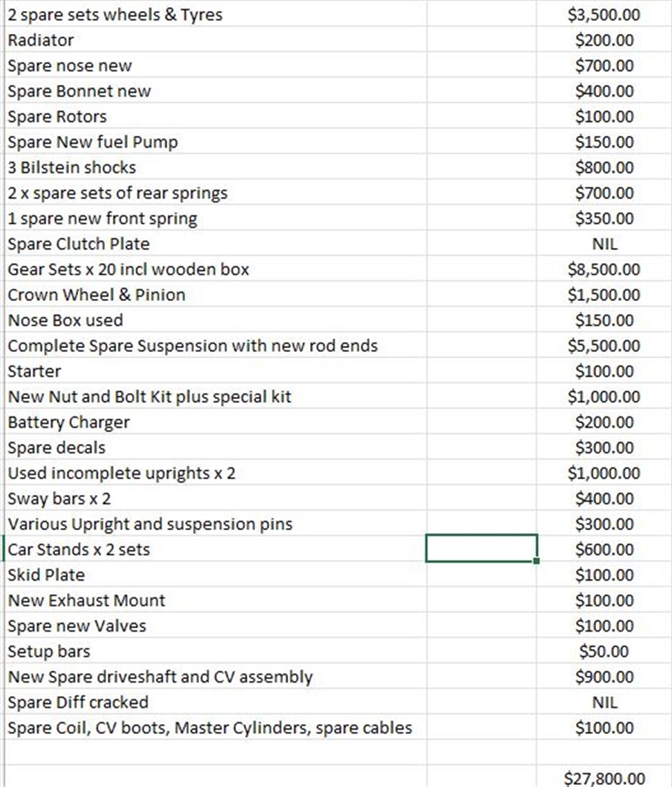
Task: Click the $900.00 driveshaft price cell
Action: (604, 677)
